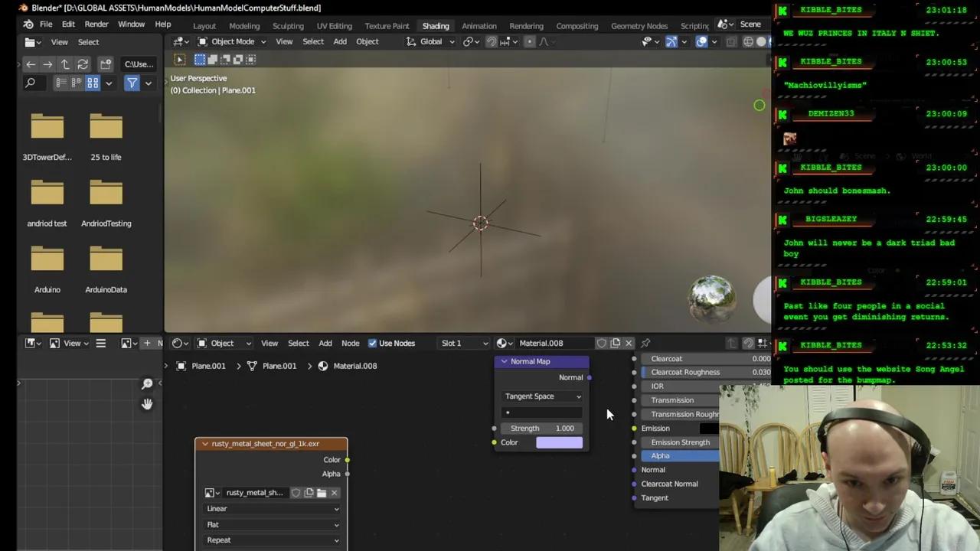The image size is (980, 551).
Task: Switch to the Geometry Nodes workspace tab
Action: (639, 26)
